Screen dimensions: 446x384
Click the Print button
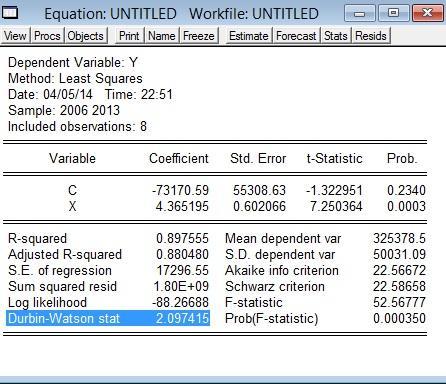pyautogui.click(x=129, y=36)
